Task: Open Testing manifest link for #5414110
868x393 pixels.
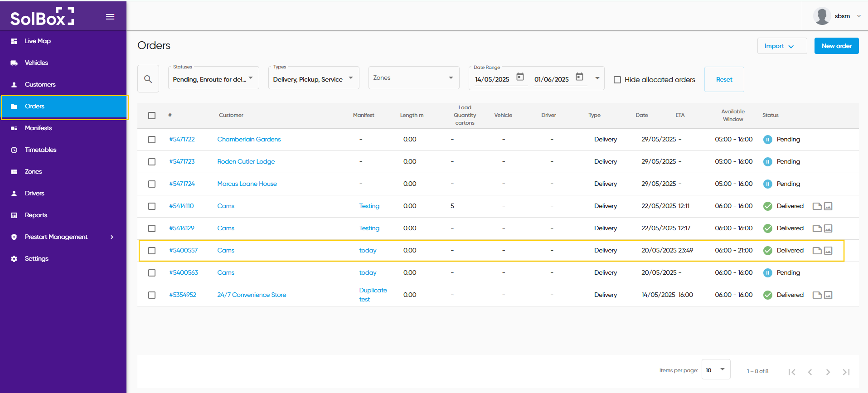Action: (x=369, y=206)
